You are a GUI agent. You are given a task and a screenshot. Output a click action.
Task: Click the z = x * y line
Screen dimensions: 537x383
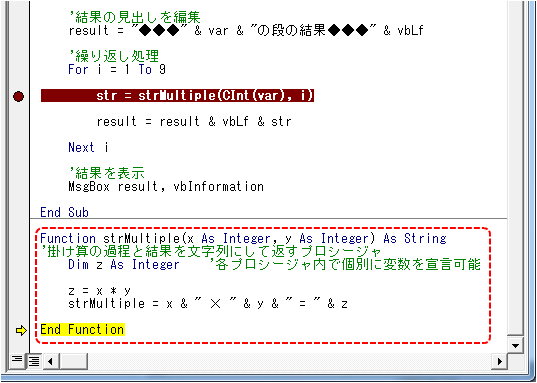pos(99,291)
